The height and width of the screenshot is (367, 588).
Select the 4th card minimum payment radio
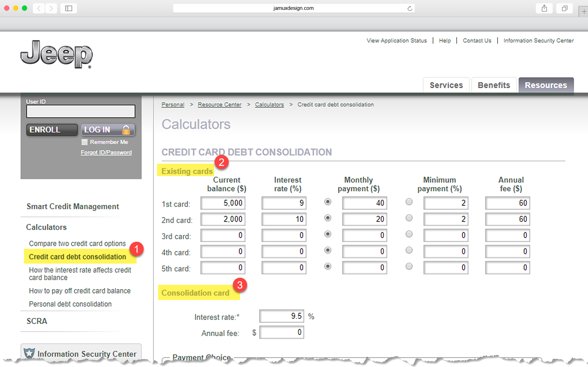coord(409,250)
